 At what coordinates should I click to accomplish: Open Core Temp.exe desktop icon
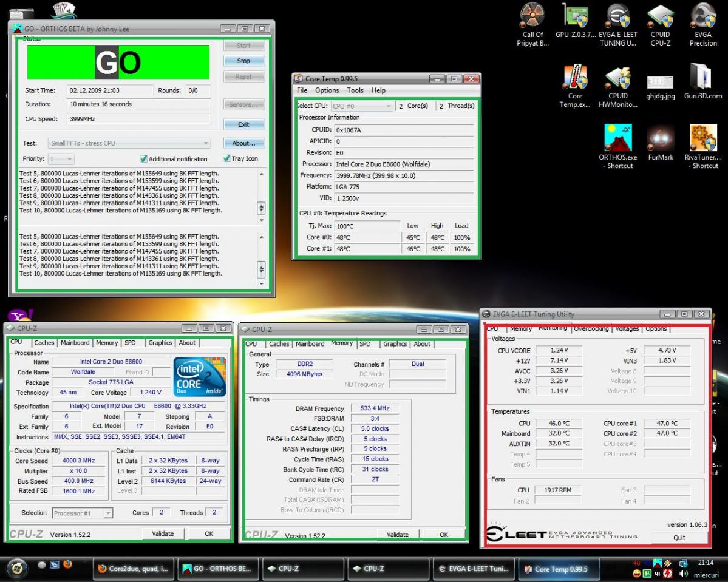575,86
